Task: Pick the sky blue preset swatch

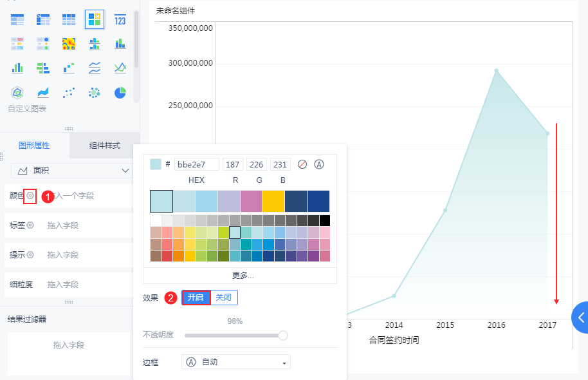Action: coord(207,201)
